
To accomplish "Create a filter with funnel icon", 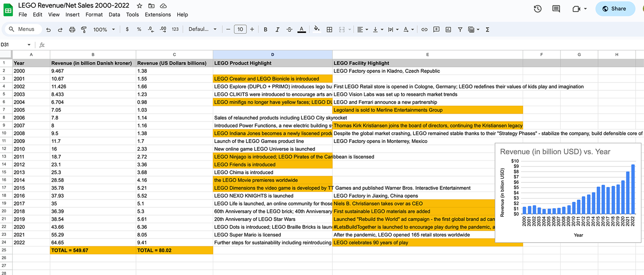I will 460,29.
